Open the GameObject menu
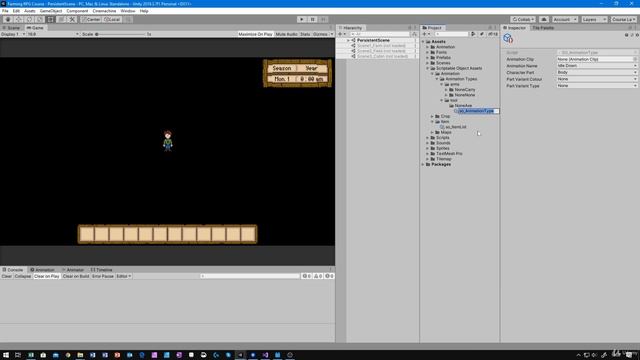 (x=51, y=11)
